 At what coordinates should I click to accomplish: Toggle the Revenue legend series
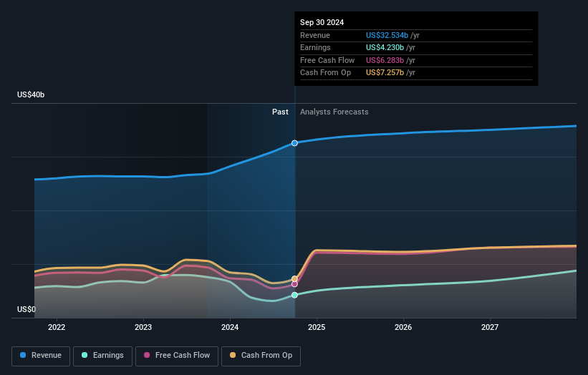(x=41, y=356)
